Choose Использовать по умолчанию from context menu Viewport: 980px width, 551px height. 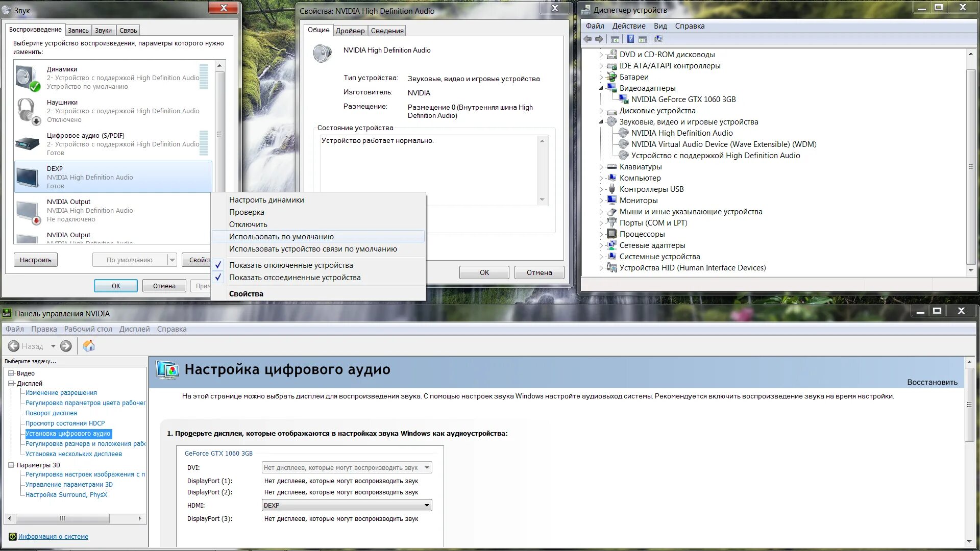pos(281,237)
